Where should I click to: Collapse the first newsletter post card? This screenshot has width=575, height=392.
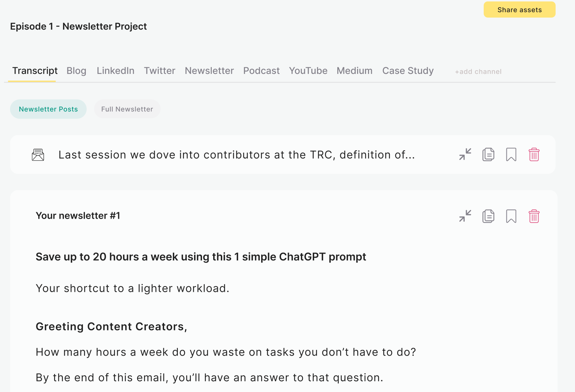pos(465,155)
